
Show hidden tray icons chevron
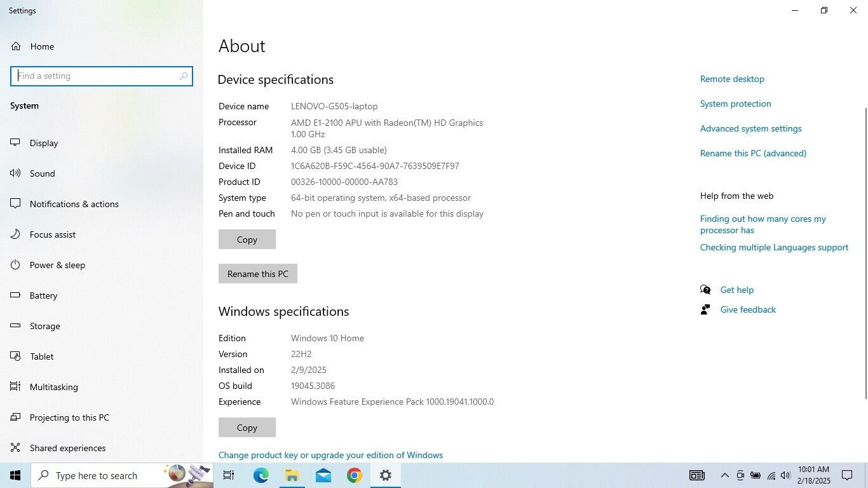[x=724, y=475]
